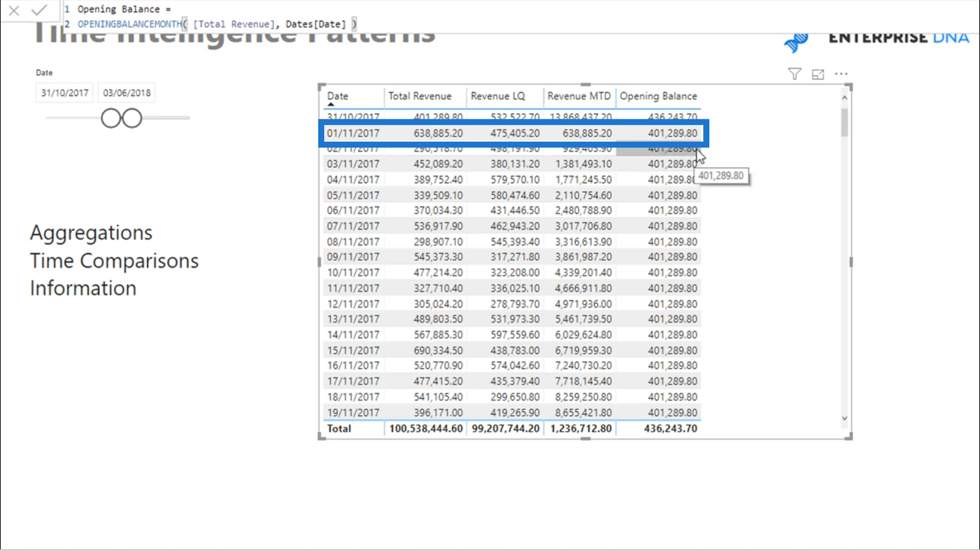Click the scrollbar up arrow in the table
The image size is (980, 551).
(844, 97)
